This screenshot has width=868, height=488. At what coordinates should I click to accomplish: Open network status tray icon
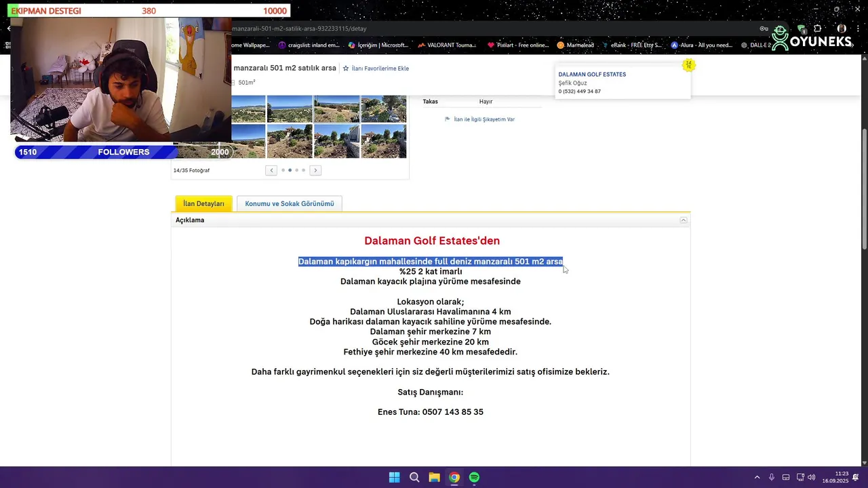click(800, 477)
